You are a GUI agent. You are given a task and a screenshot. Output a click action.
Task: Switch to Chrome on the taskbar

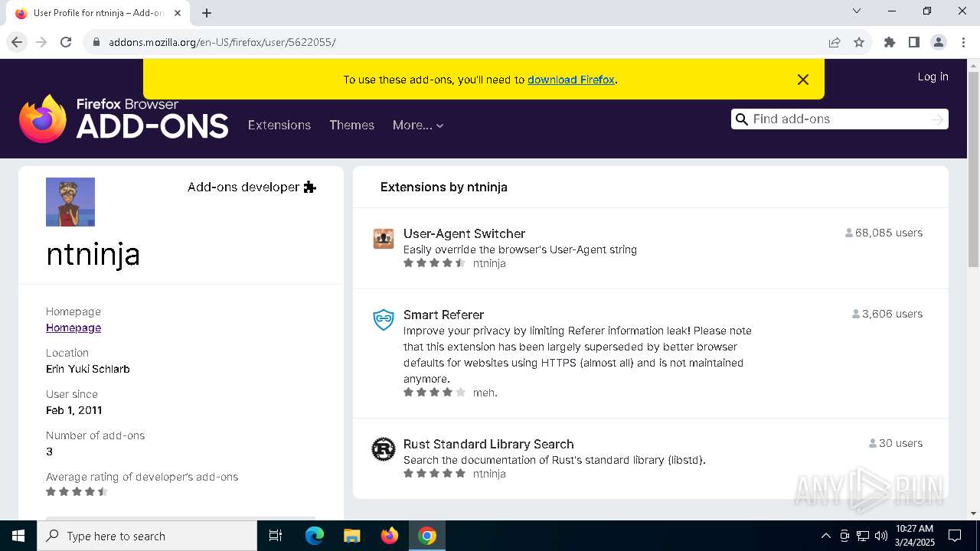tap(427, 536)
